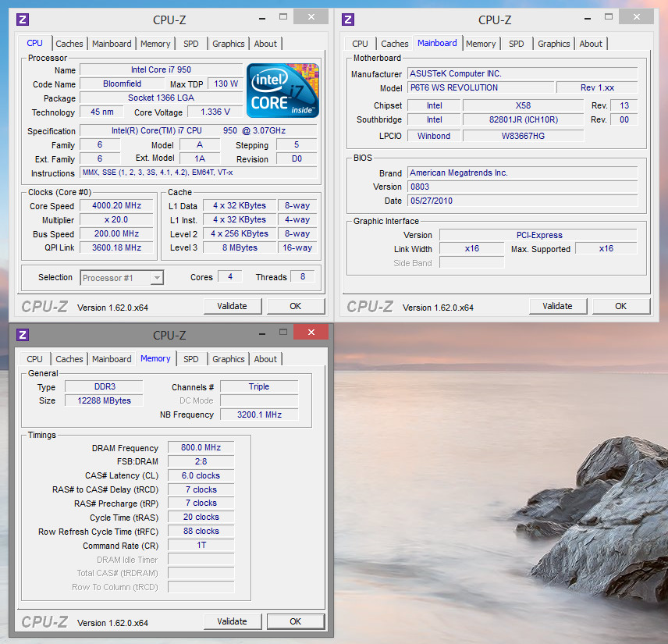Screen dimensions: 668x644
Task: Open Graphics tab in the Memory window
Action: tap(229, 359)
